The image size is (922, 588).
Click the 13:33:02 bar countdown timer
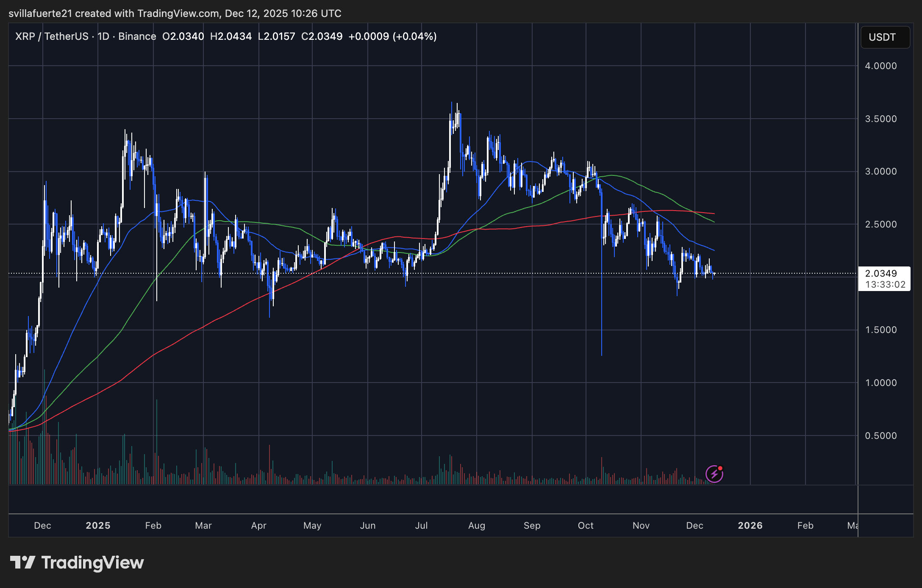885,285
